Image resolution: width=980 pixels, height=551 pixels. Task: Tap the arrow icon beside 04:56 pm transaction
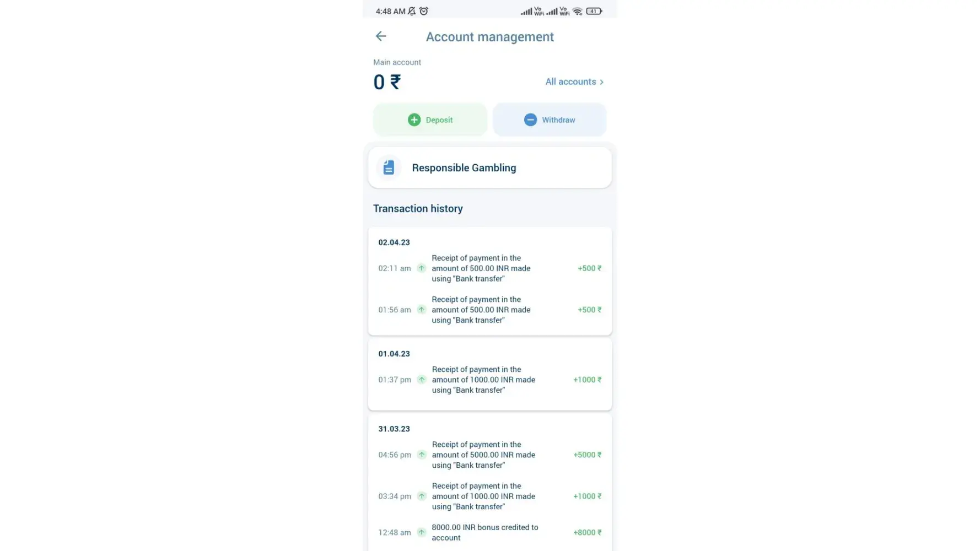point(422,455)
